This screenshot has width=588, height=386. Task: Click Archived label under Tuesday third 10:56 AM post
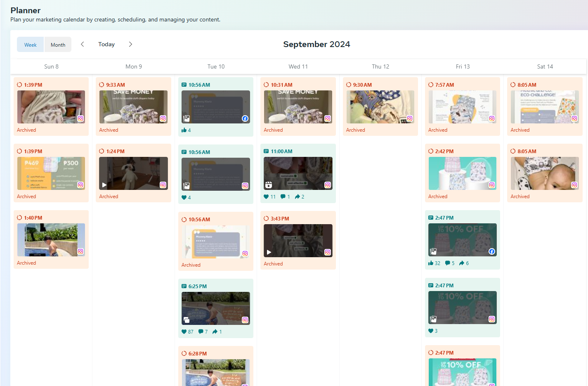191,265
